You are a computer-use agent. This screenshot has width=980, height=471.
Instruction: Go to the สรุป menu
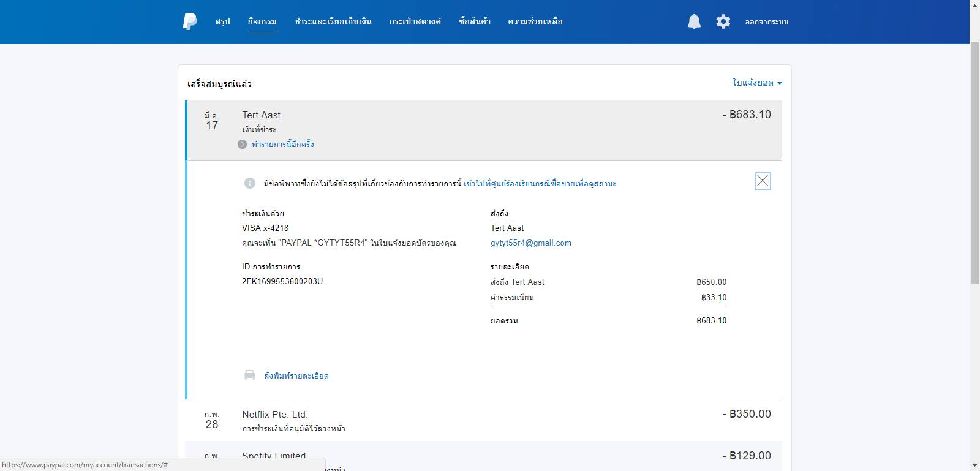[x=222, y=21]
